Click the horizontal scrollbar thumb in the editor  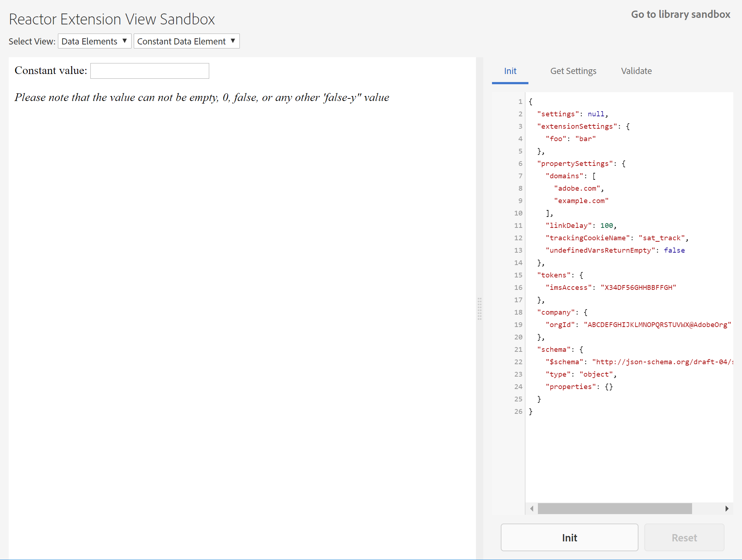pyautogui.click(x=615, y=509)
